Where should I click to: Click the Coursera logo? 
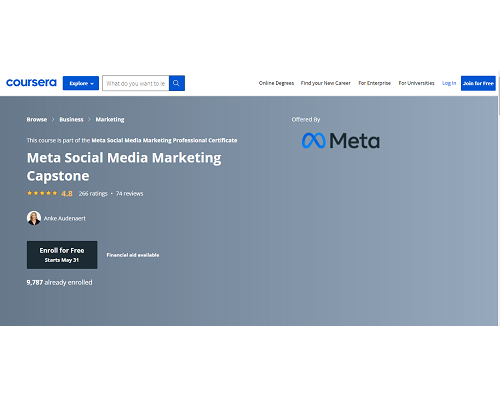31,83
